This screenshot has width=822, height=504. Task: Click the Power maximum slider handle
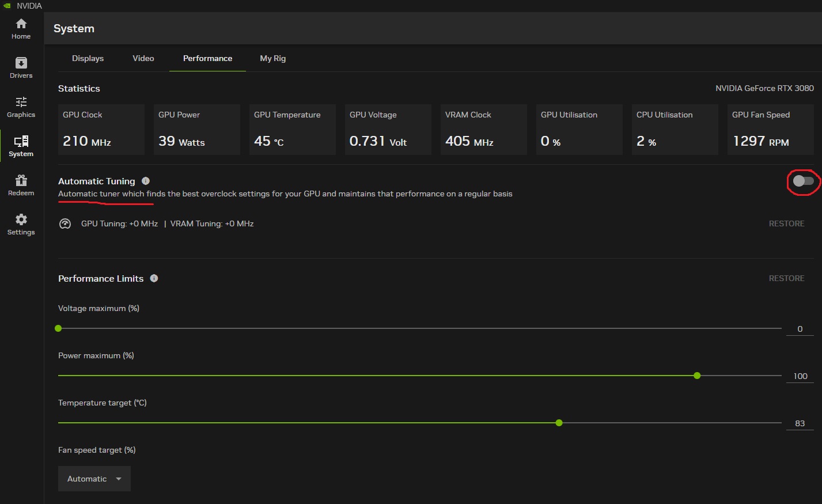click(x=697, y=376)
